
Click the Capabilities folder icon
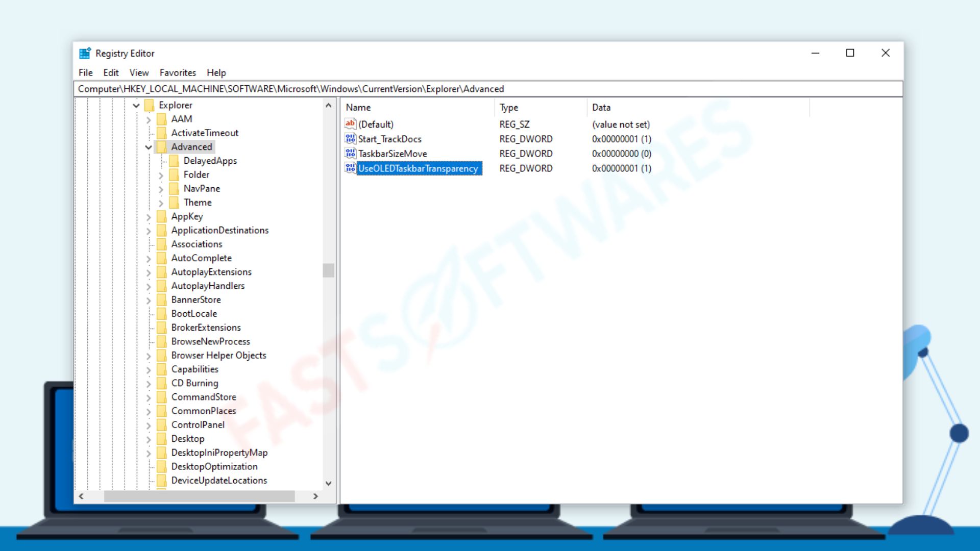162,369
